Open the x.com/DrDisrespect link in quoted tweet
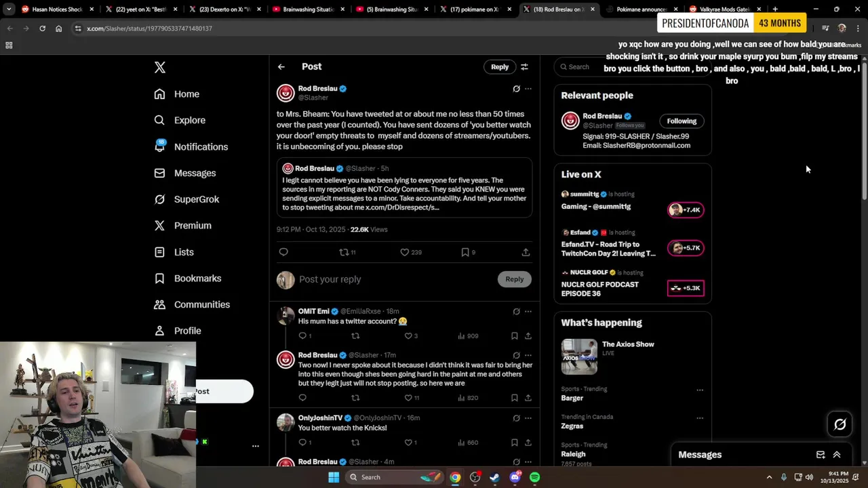Viewport: 868px width, 488px height. (x=403, y=207)
